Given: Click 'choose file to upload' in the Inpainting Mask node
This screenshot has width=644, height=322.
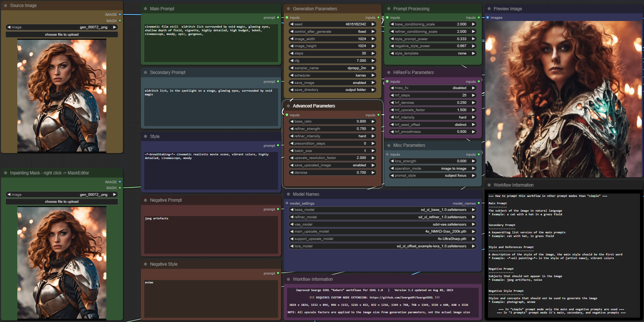Looking at the screenshot, I should tap(62, 202).
